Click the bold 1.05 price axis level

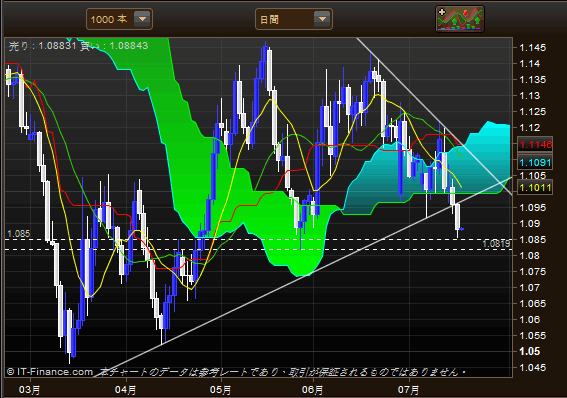[x=529, y=351]
